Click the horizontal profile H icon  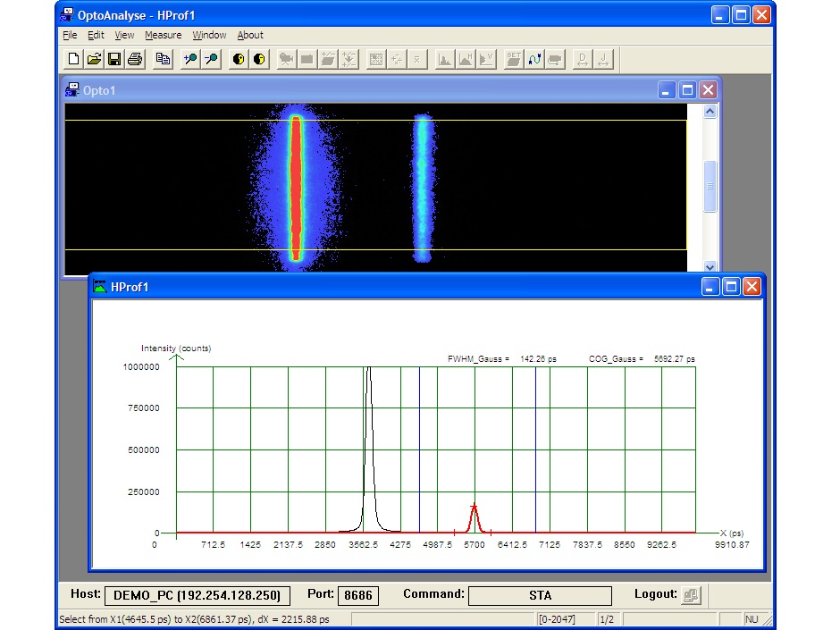pos(466,59)
